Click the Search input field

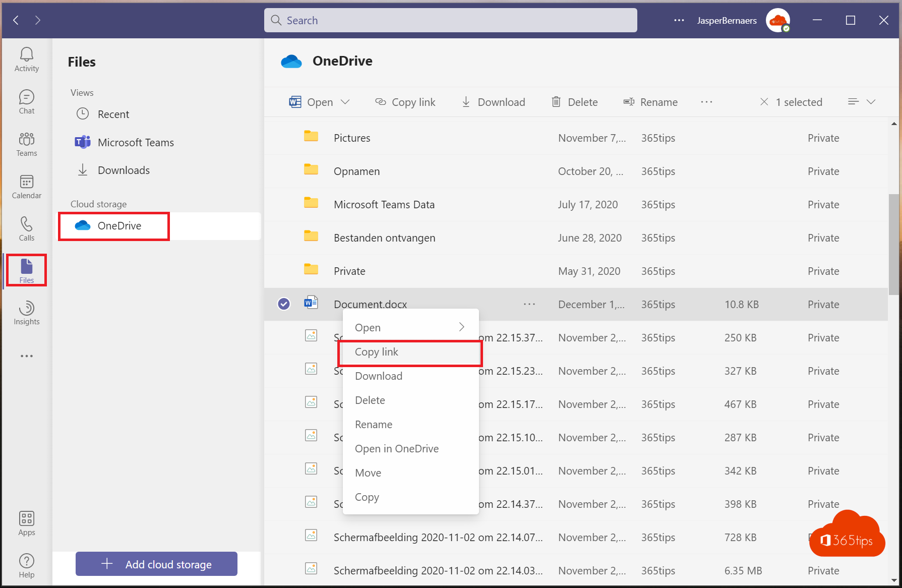[450, 21]
